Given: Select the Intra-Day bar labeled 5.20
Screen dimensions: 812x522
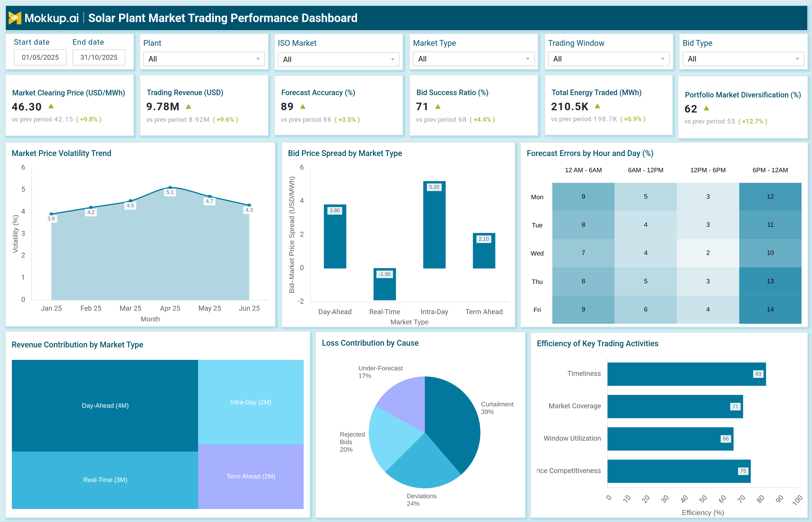Looking at the screenshot, I should tap(434, 225).
